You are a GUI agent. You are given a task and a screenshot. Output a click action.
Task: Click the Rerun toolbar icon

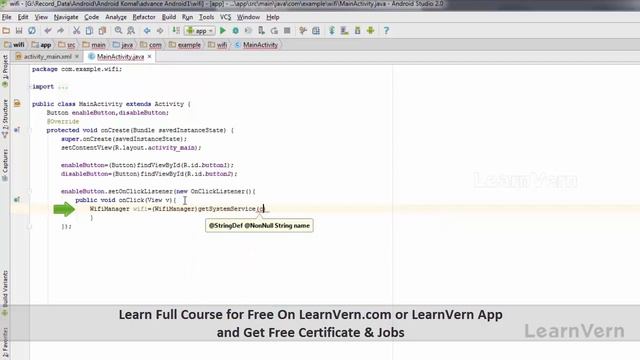[x=274, y=31]
